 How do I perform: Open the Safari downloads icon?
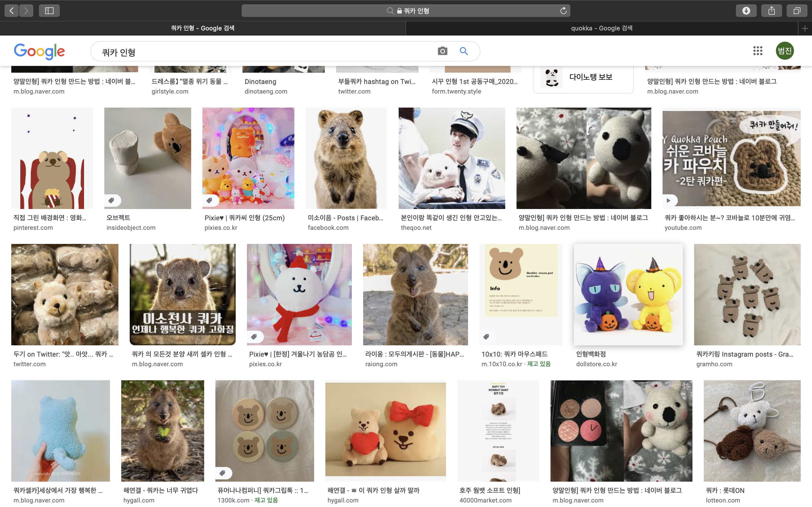tap(746, 11)
